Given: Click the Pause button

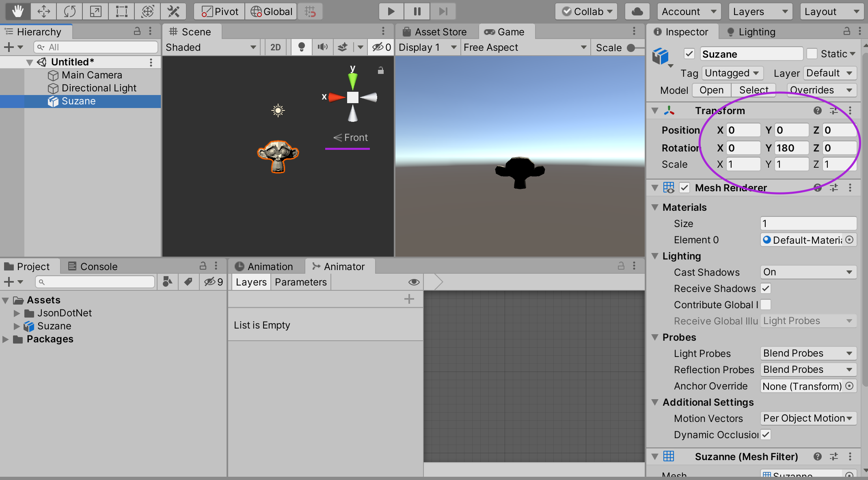Looking at the screenshot, I should pyautogui.click(x=417, y=11).
